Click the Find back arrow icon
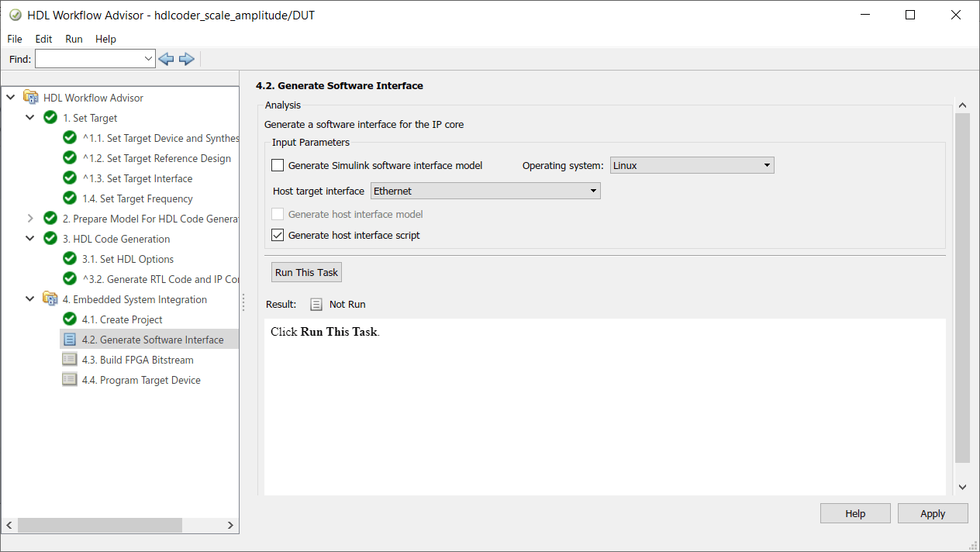 click(x=166, y=59)
